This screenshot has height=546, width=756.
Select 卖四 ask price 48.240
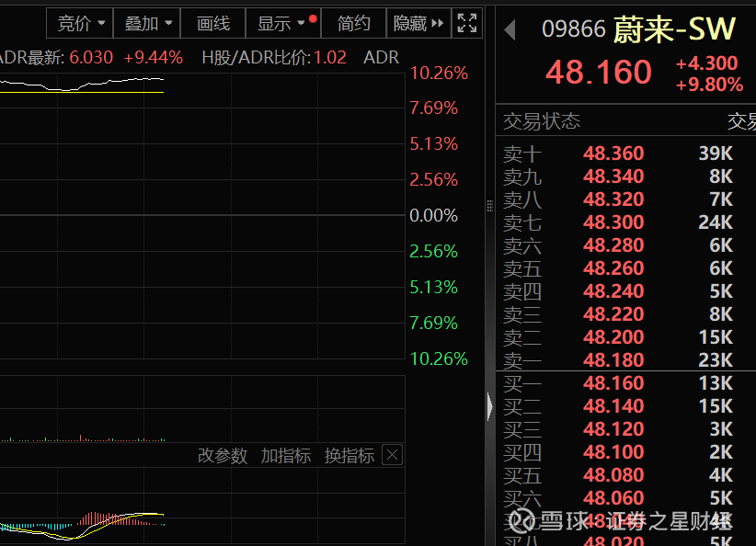pos(613,291)
